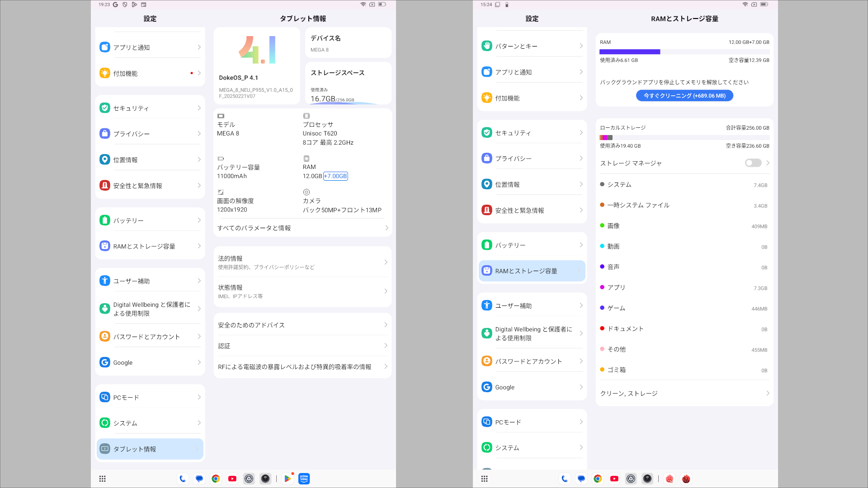
Task: Click the Security shield icon in left settings list
Action: 105,108
